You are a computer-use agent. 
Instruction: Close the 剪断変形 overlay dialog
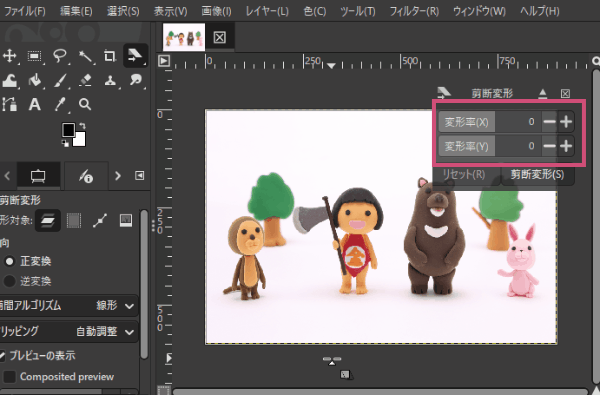coord(565,93)
